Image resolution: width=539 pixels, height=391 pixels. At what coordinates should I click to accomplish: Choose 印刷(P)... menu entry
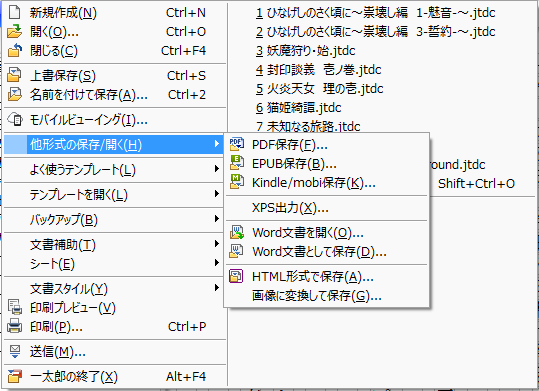tap(115, 326)
